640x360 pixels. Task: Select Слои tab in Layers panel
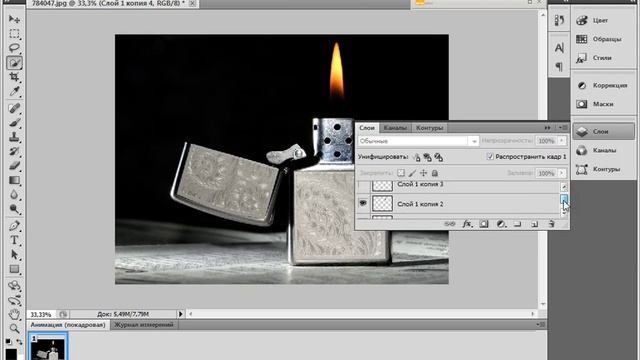click(x=367, y=128)
